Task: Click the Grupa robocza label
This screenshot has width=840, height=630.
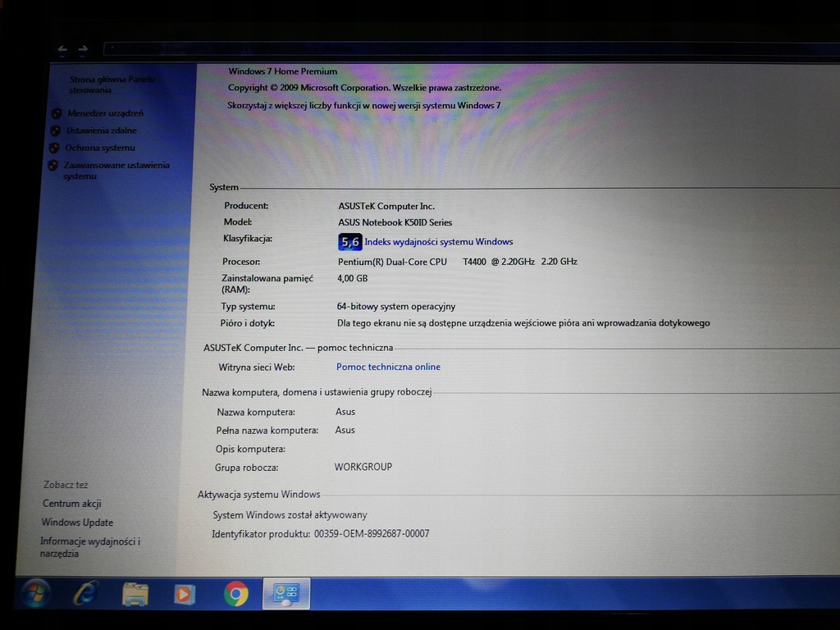Action: pyautogui.click(x=246, y=468)
